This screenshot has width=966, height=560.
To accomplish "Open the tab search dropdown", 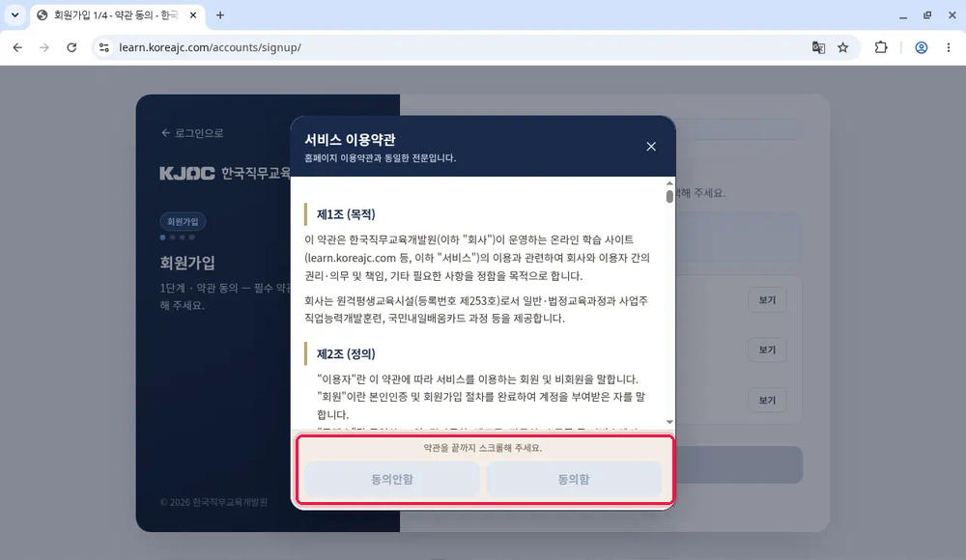I will (14, 14).
